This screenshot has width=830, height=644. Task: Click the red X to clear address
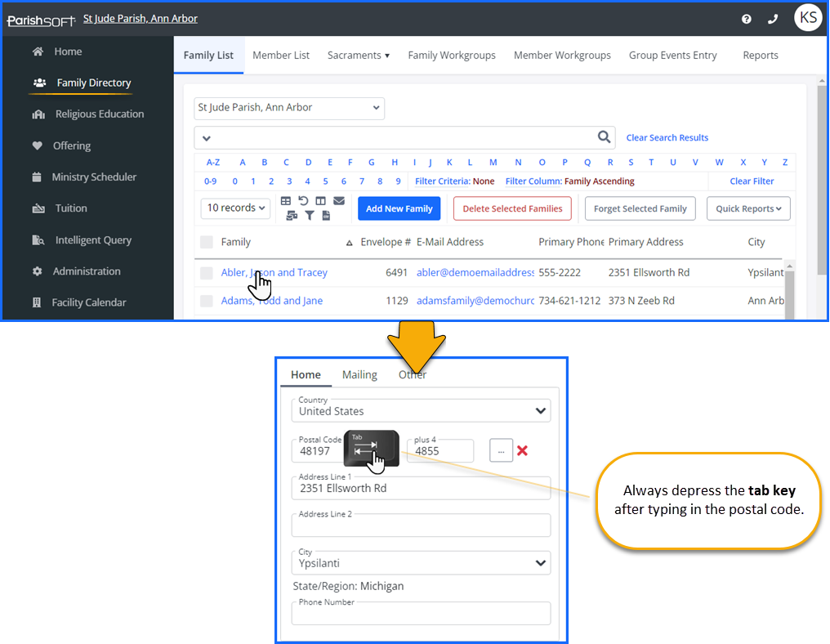pos(523,450)
